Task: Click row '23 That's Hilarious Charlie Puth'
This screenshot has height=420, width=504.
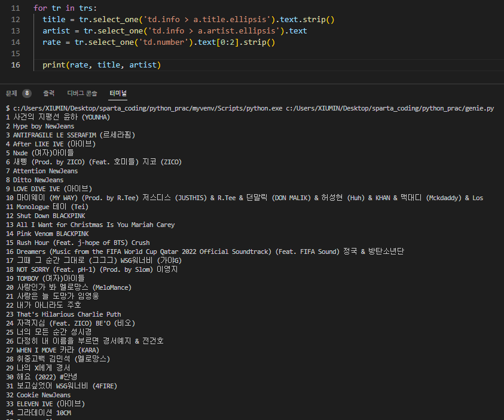Action: pyautogui.click(x=63, y=314)
